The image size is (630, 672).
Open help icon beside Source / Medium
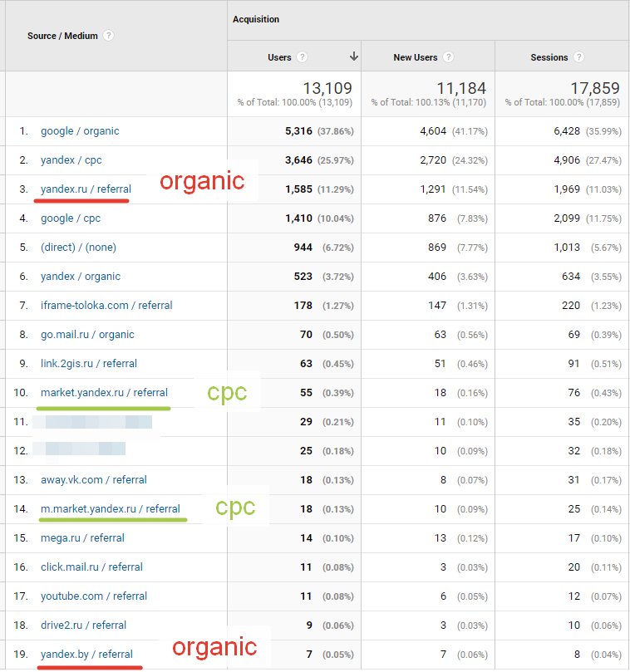click(109, 36)
